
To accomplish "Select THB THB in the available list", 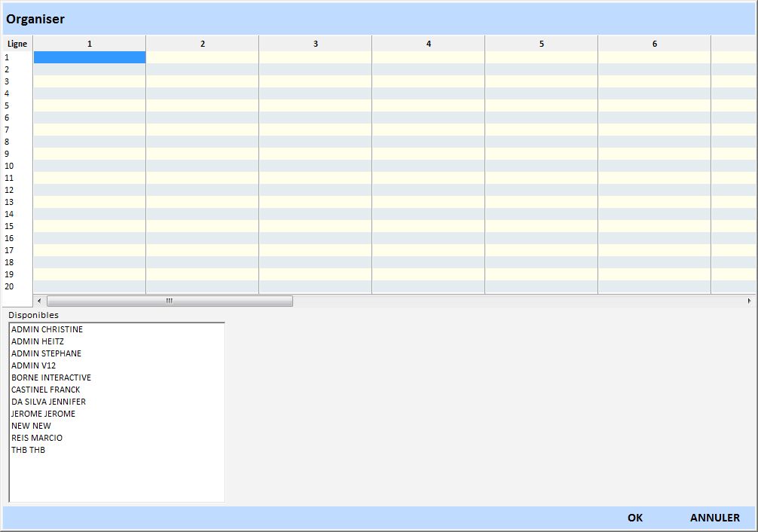I will [27, 450].
